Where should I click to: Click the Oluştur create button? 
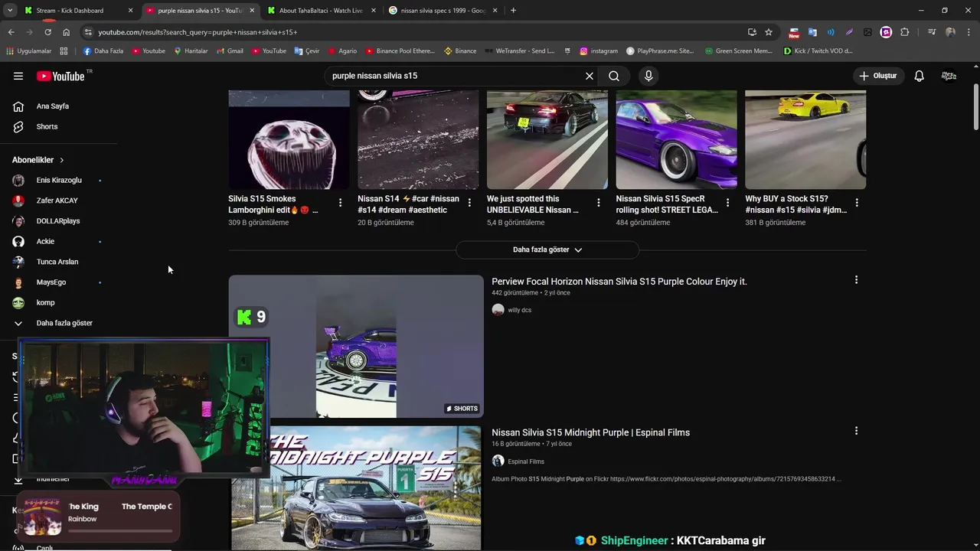pyautogui.click(x=877, y=76)
